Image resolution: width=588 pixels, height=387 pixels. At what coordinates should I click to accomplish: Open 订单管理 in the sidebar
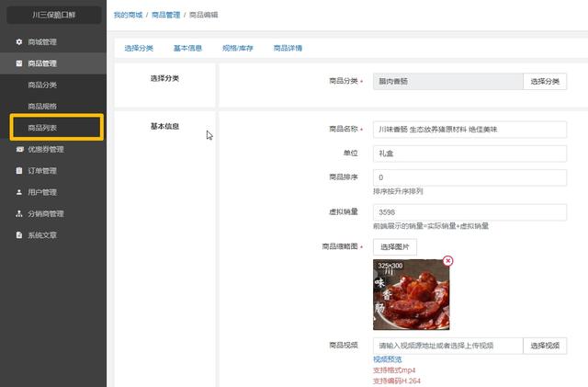53,170
